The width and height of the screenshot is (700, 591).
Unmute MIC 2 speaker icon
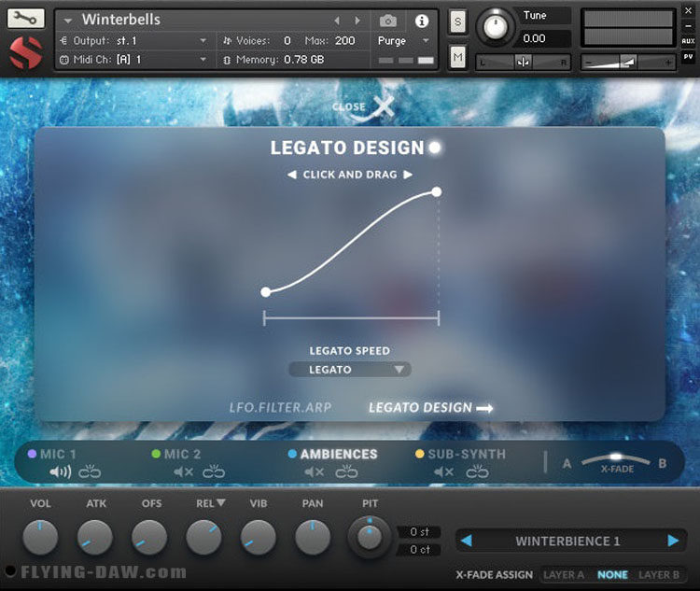(184, 471)
